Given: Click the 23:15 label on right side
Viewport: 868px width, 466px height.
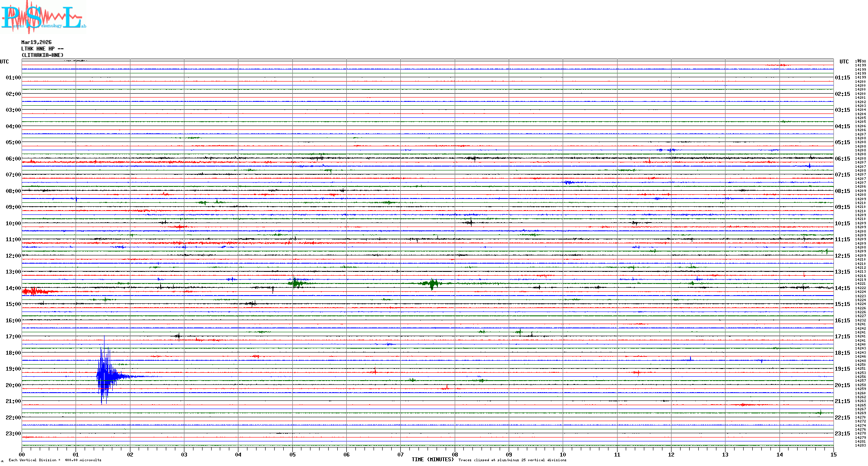Looking at the screenshot, I should point(842,434).
